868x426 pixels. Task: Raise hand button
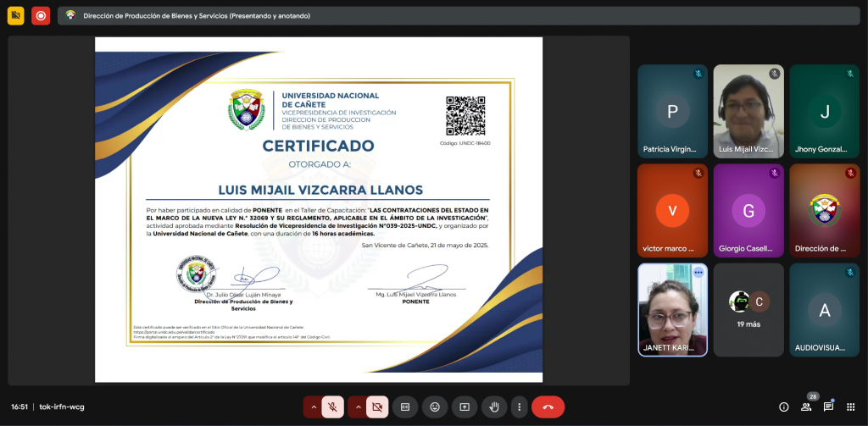click(x=494, y=407)
